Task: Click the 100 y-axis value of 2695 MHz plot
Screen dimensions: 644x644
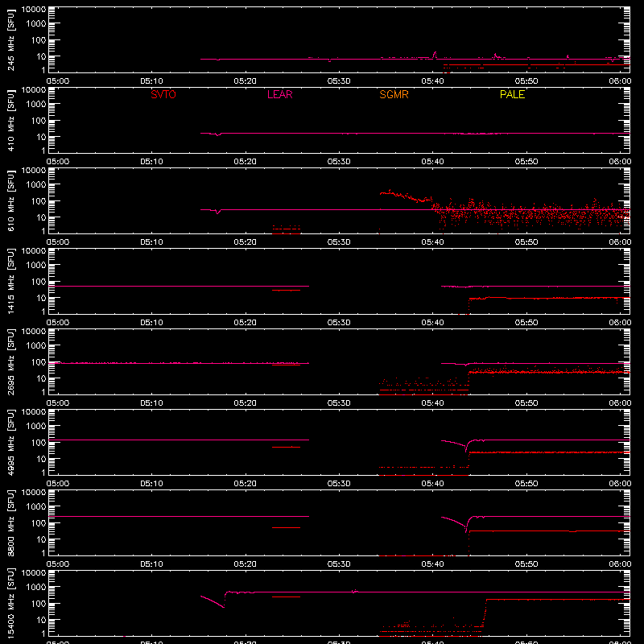Action: (39, 362)
